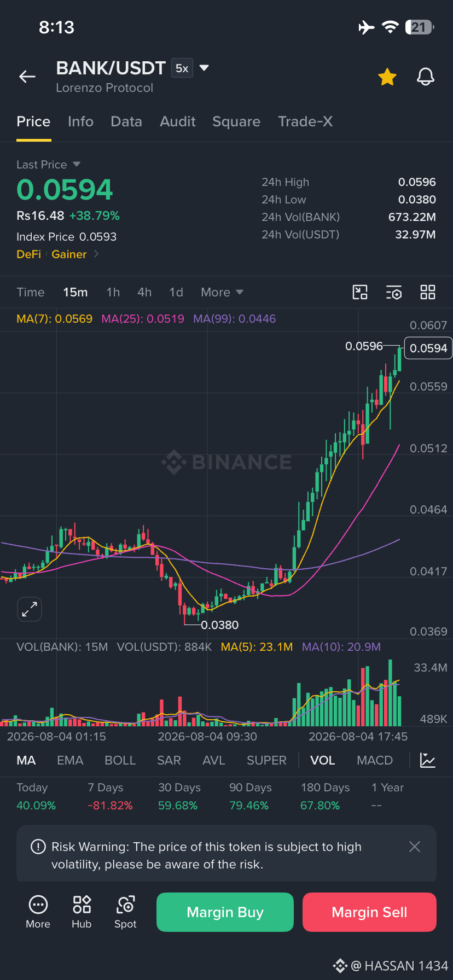Close the risk warning banner
453x980 pixels.
415,847
